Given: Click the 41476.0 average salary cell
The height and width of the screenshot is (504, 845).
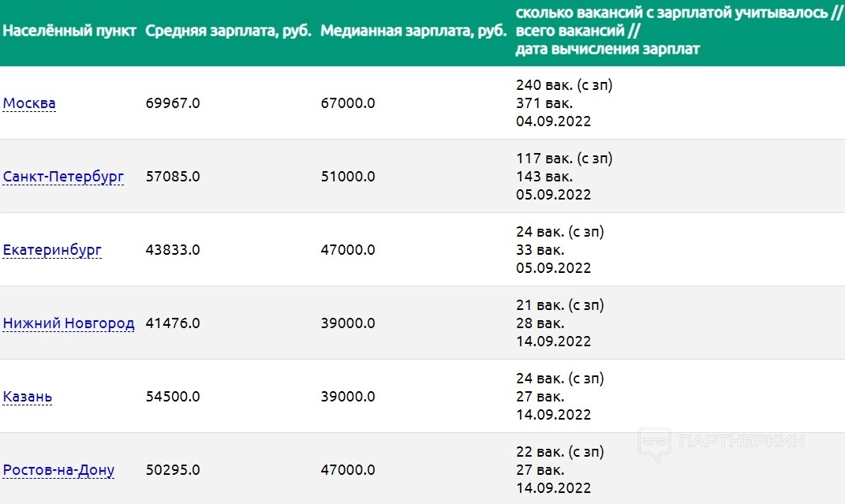Looking at the screenshot, I should 173,323.
